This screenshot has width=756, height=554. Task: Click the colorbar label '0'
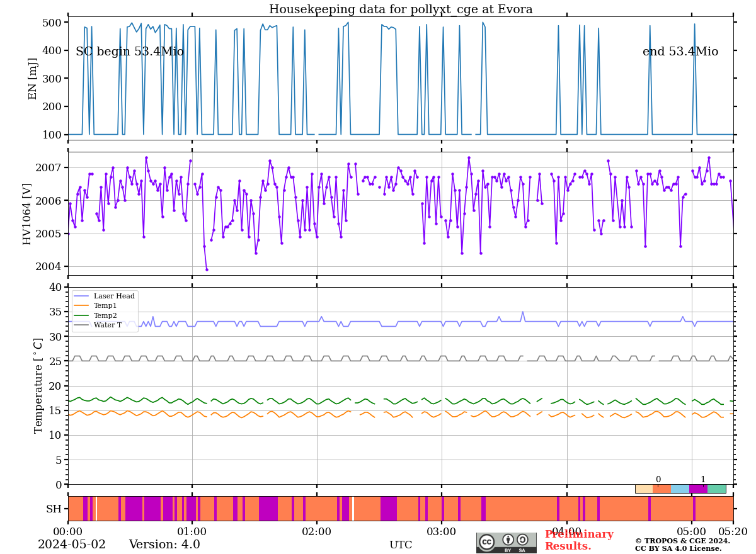[x=658, y=480]
